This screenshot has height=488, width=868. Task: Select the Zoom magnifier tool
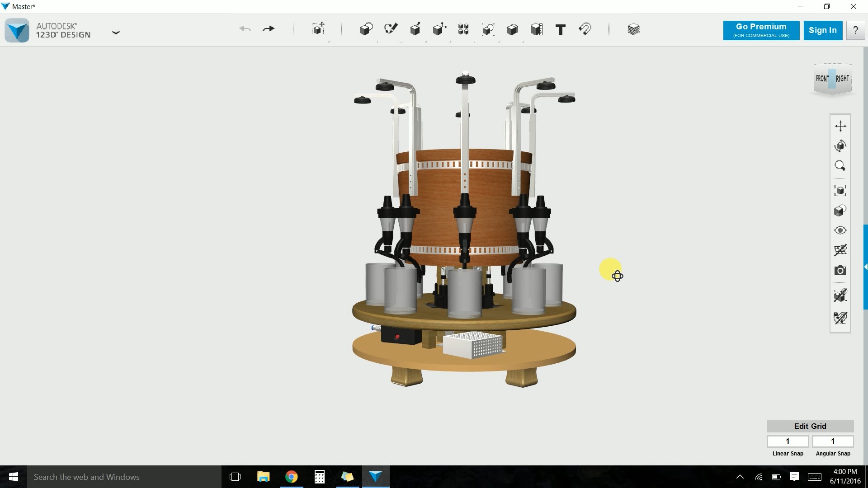coord(840,166)
